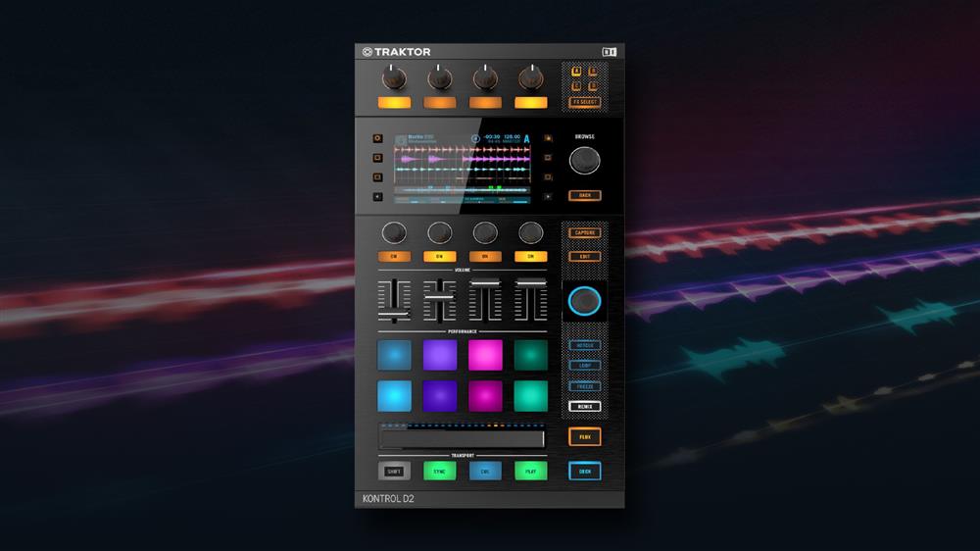980x551 pixels.
Task: Trigger the bottom-row cyan performance pad
Action: [394, 396]
